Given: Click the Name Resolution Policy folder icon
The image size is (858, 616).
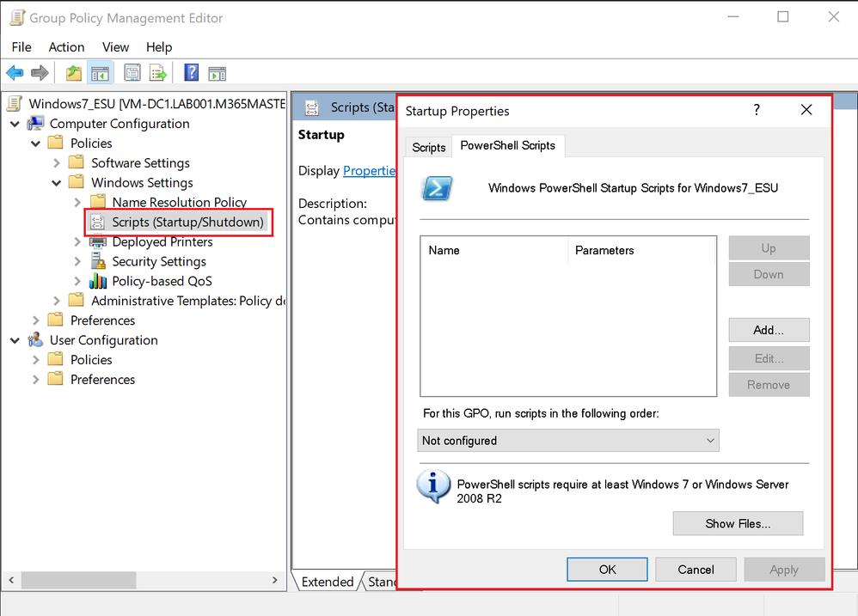Looking at the screenshot, I should (x=97, y=202).
